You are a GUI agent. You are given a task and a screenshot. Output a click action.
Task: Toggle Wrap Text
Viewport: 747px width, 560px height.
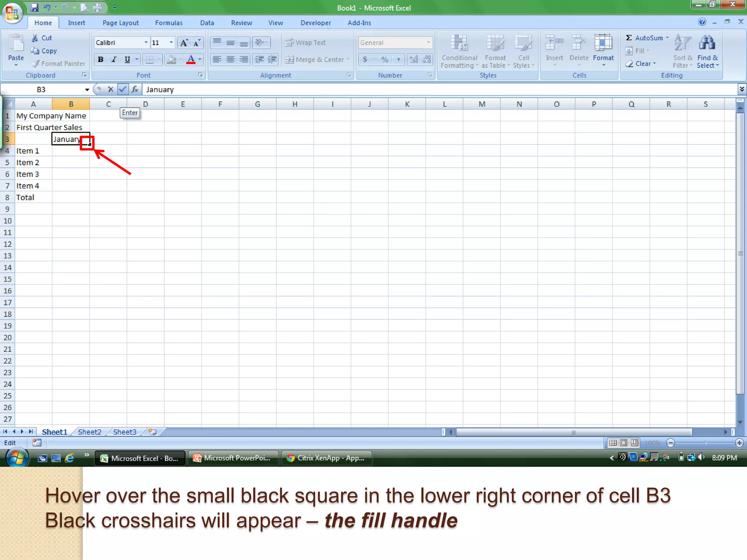tap(305, 43)
